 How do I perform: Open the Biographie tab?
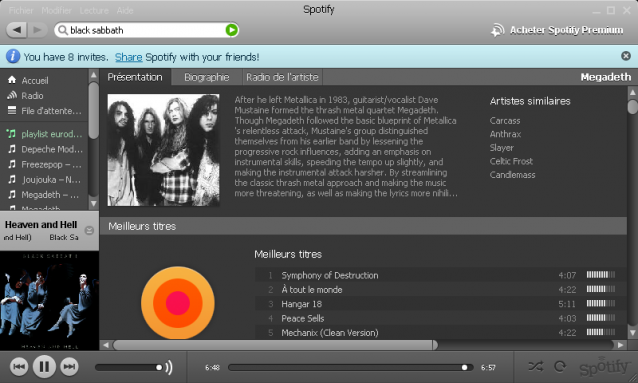[x=207, y=77]
